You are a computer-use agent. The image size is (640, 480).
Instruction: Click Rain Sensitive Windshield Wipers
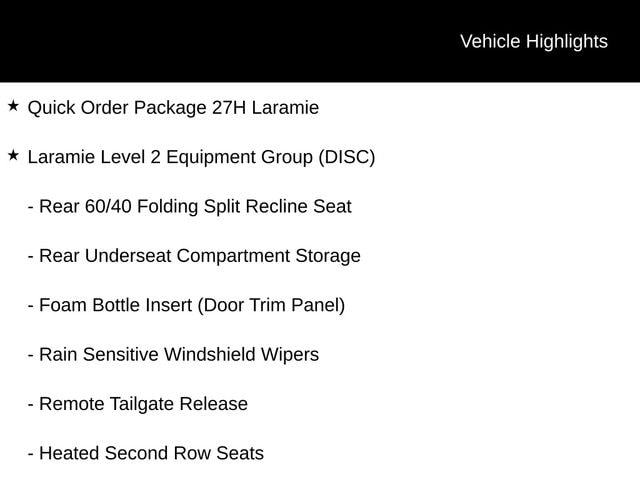[x=173, y=354]
